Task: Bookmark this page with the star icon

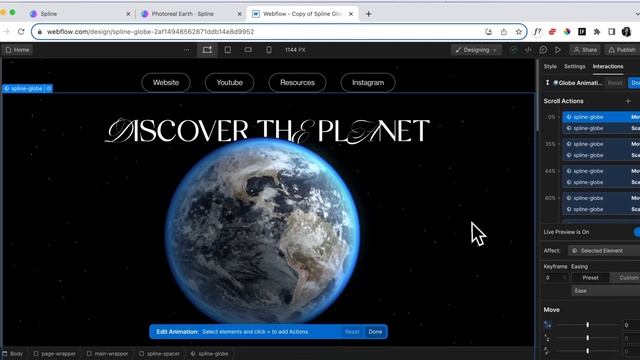Action: (x=518, y=31)
